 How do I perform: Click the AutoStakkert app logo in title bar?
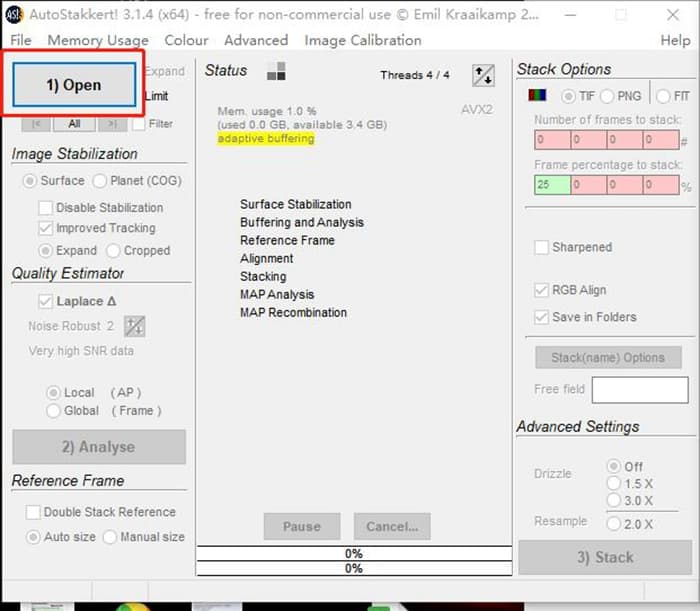13,13
